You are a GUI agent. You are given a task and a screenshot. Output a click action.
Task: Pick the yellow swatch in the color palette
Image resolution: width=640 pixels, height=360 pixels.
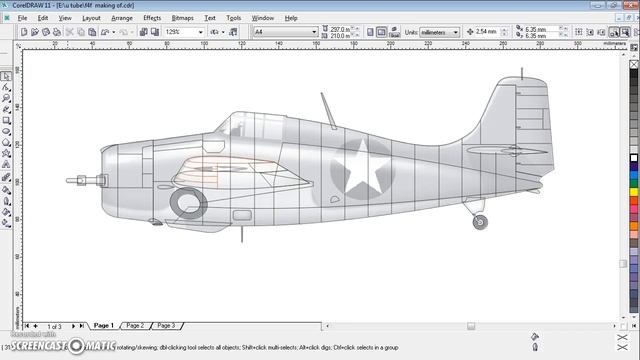pos(634,192)
